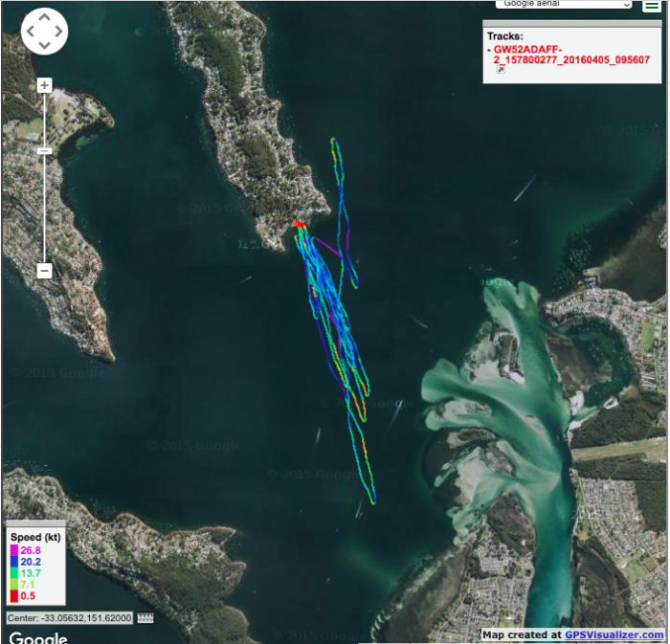
Task: Pan the map down with the arrow
Action: (44, 45)
